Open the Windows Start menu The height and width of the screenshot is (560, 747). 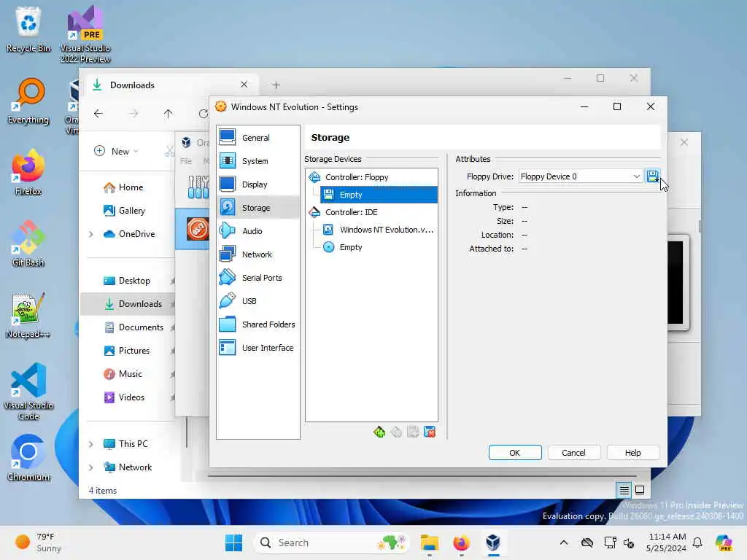(234, 542)
